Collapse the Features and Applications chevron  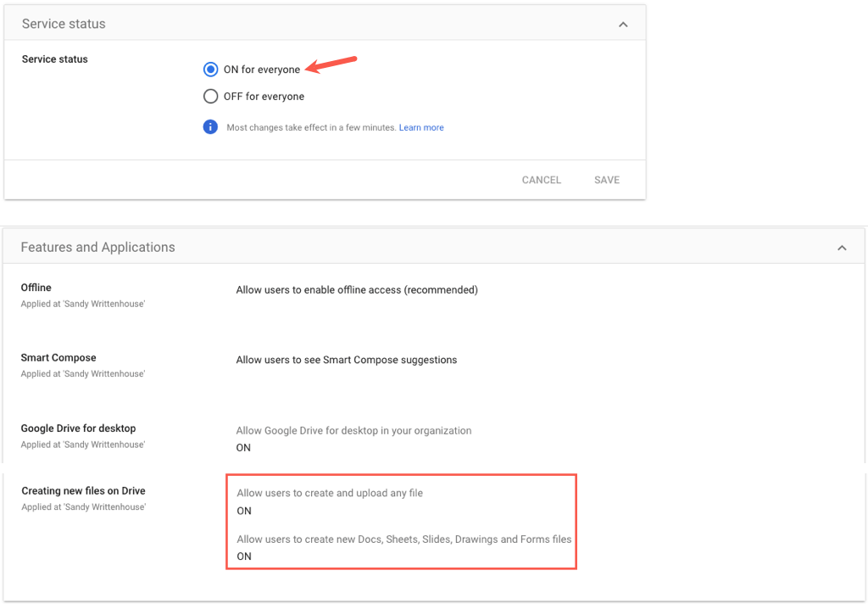click(x=842, y=248)
